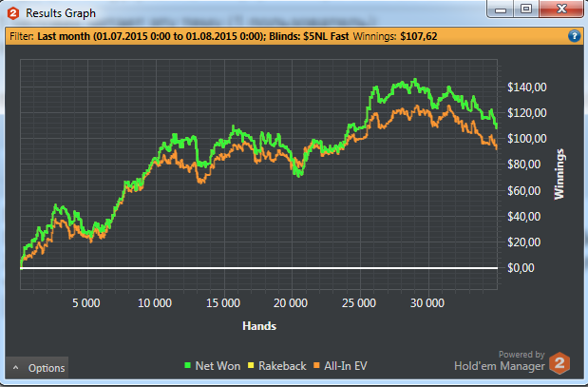Click the $120,00 axis label
The image size is (588, 387).
point(527,112)
